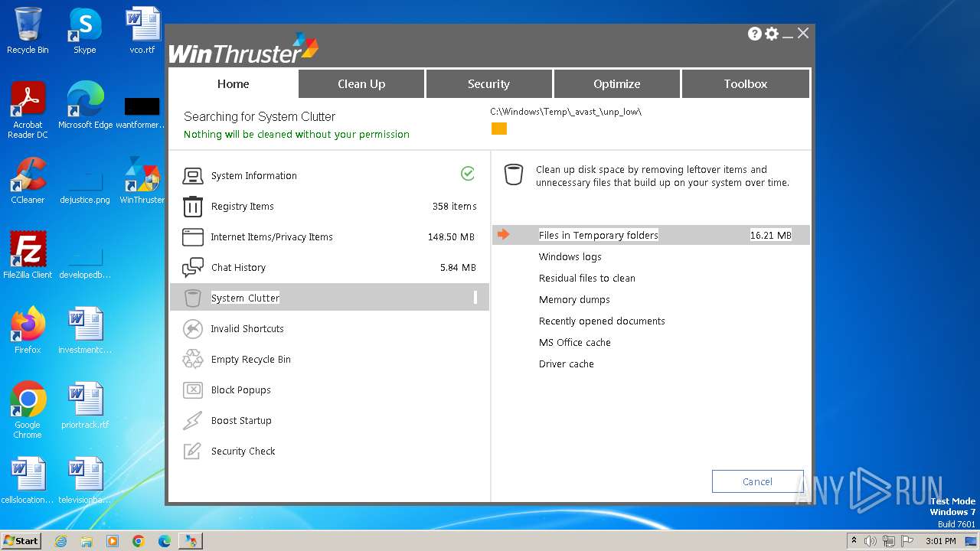Select the Google Chrome desktop shortcut
The height and width of the screenshot is (551, 980).
tap(28, 410)
